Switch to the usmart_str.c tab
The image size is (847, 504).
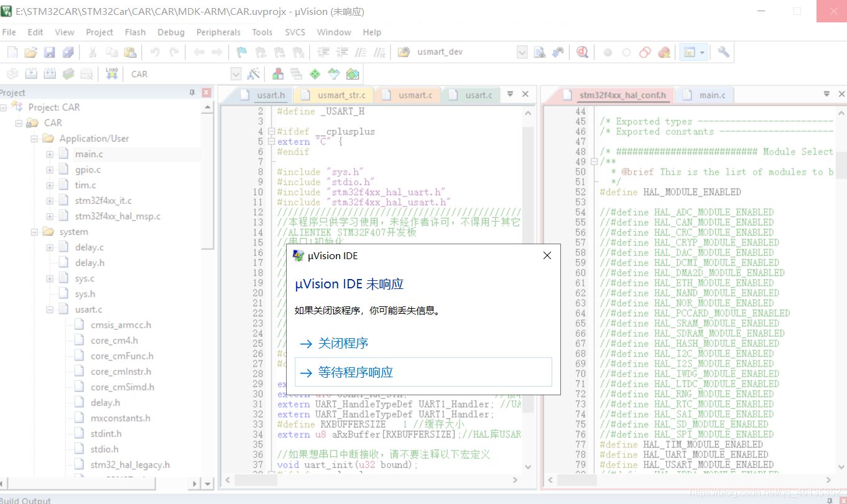335,95
